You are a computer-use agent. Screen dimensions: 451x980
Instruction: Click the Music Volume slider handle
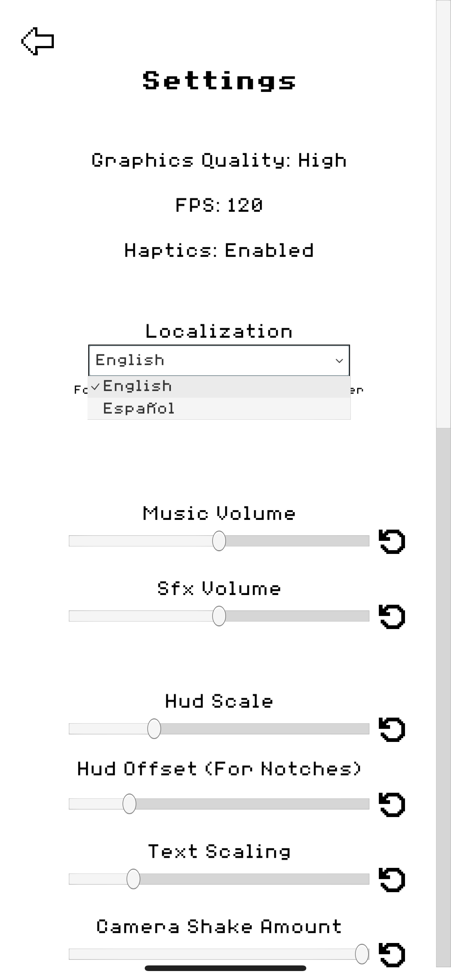coord(219,541)
